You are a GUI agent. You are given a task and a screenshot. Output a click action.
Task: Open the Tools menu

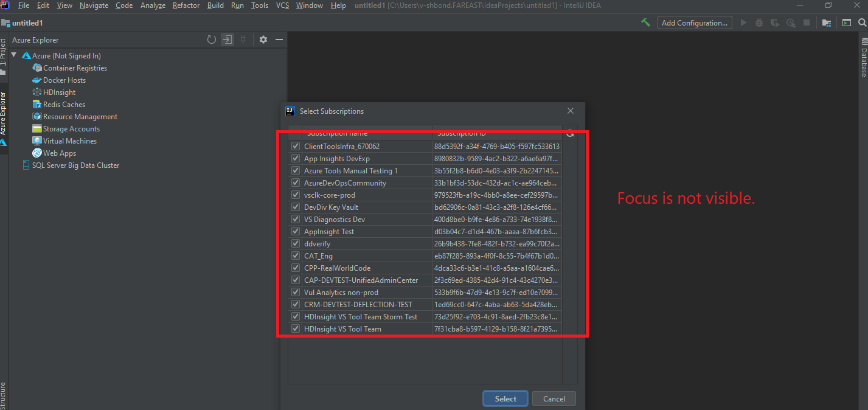coord(259,5)
